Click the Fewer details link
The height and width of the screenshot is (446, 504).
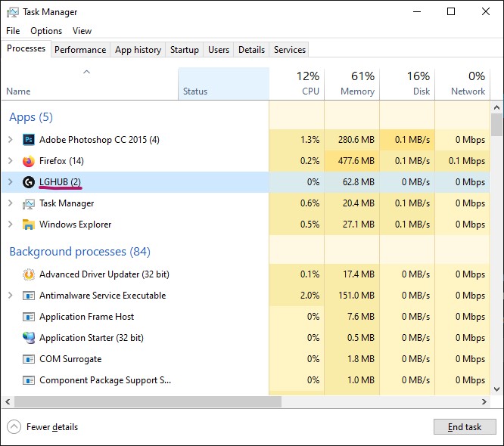click(52, 427)
